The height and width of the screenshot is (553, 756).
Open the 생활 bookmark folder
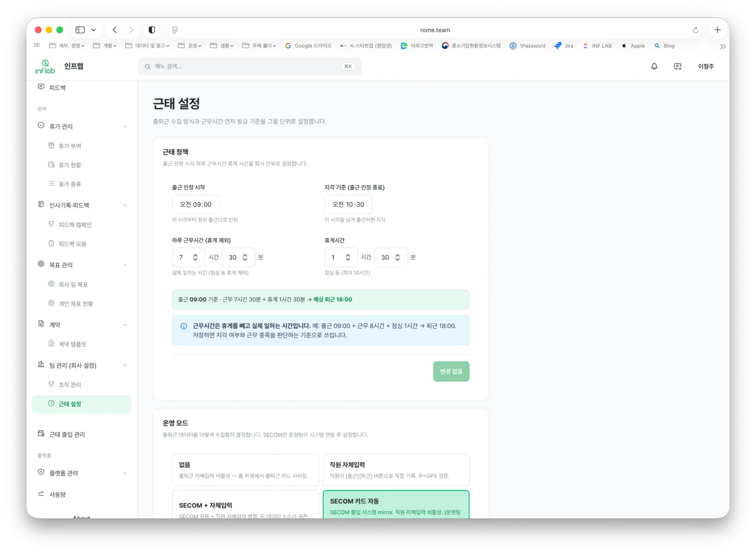pos(222,46)
